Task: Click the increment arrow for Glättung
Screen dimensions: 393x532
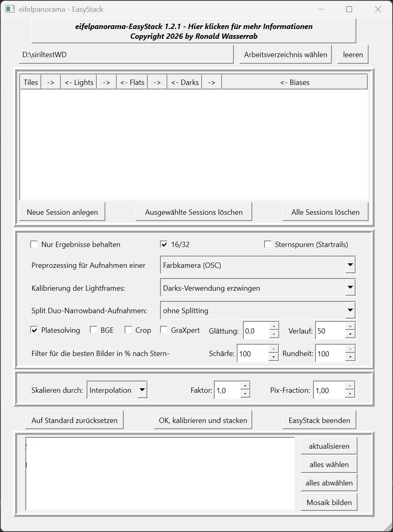Action: coord(274,326)
